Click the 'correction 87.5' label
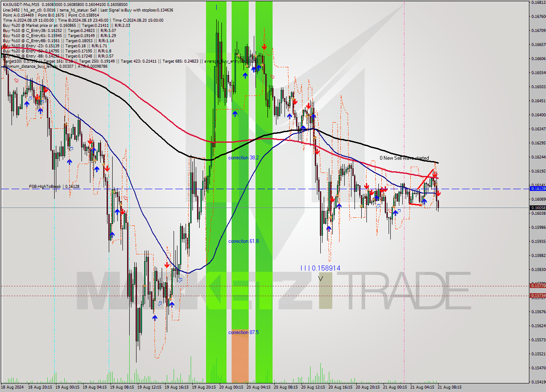 tap(244, 332)
